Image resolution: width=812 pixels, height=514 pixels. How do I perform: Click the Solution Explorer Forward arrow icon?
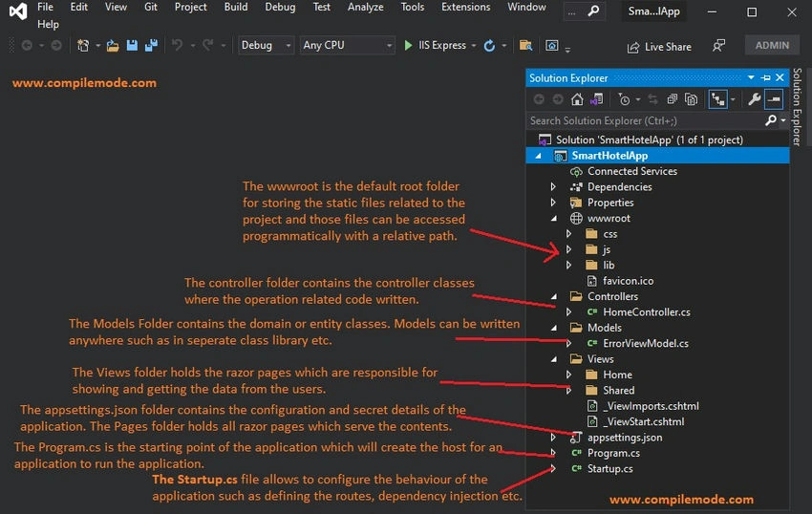coord(558,99)
